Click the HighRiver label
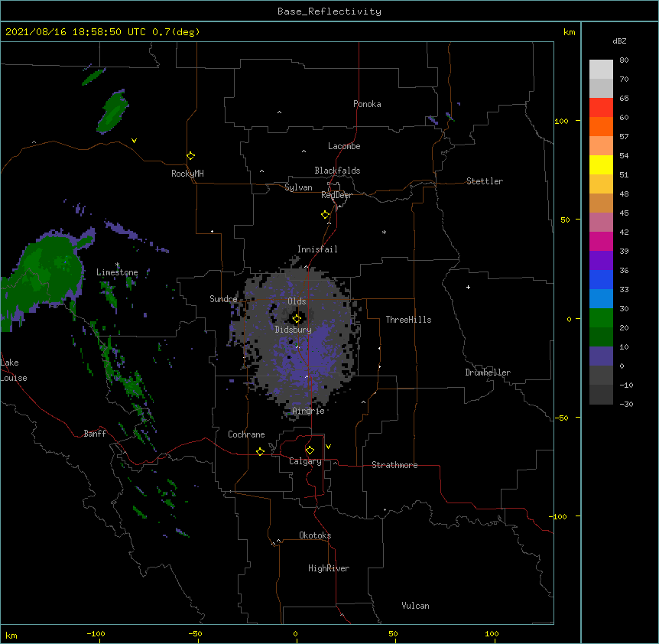 coord(329,568)
